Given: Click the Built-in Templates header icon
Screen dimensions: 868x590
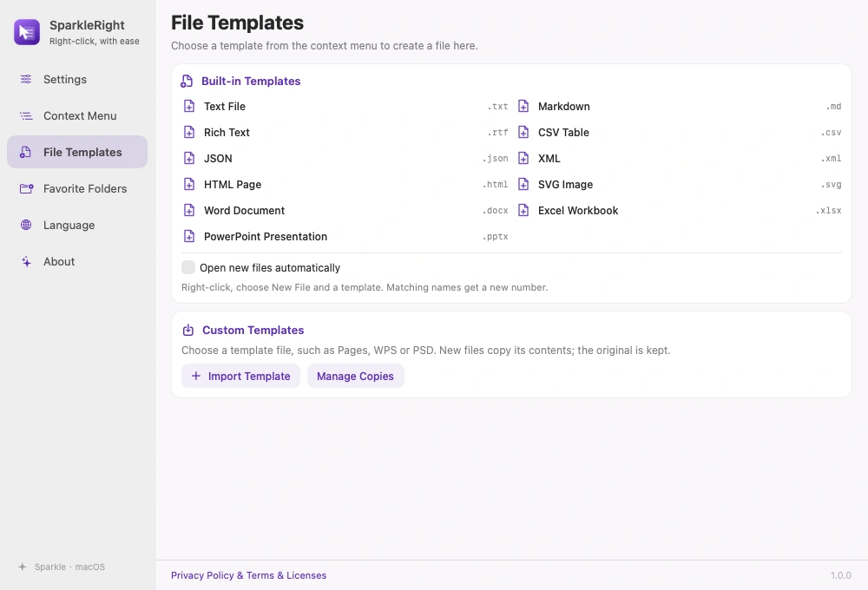Looking at the screenshot, I should [x=187, y=82].
